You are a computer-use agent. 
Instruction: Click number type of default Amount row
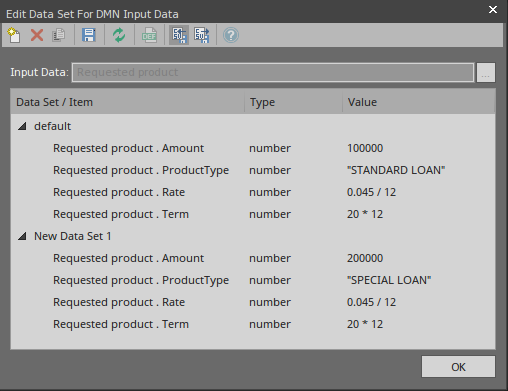coord(270,148)
